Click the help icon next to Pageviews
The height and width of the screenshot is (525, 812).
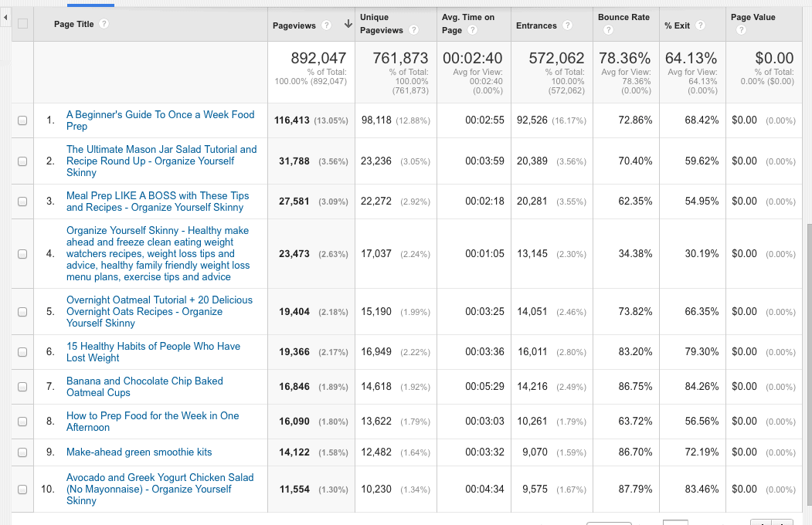(x=326, y=25)
